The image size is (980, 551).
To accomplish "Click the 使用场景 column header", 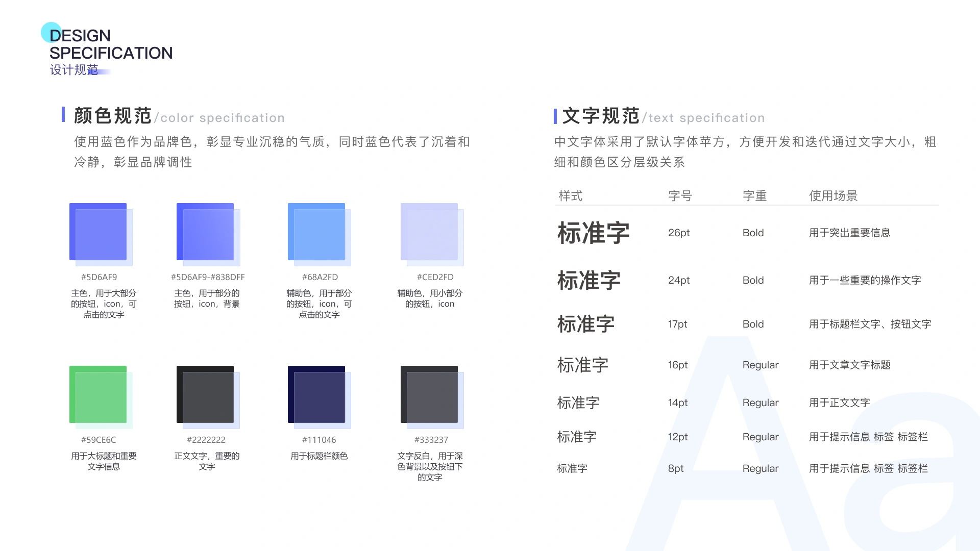I will pyautogui.click(x=833, y=196).
